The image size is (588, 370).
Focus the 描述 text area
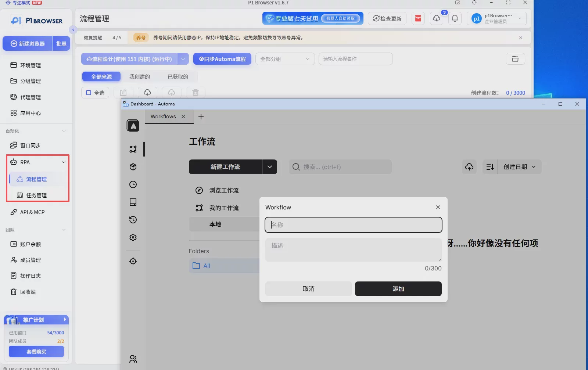click(x=354, y=250)
